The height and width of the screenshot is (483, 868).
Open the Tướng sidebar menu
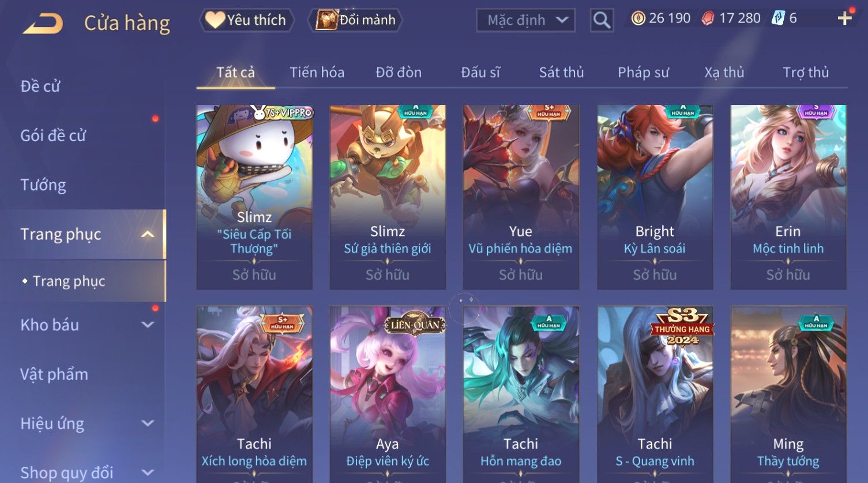(43, 185)
